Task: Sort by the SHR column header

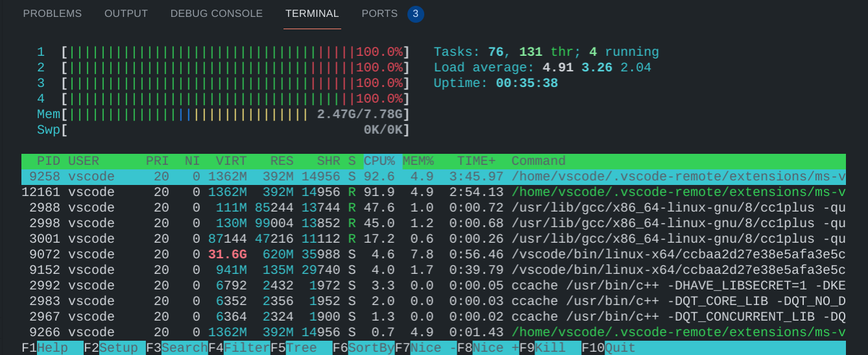Action: (x=329, y=161)
